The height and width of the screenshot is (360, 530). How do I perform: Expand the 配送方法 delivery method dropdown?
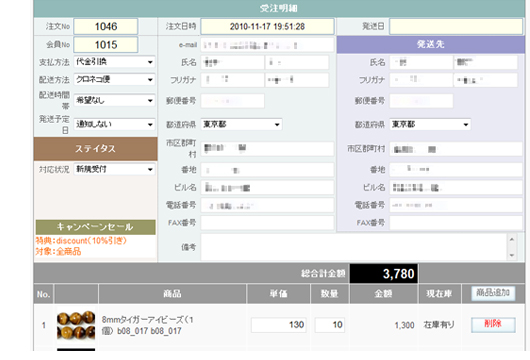pos(114,79)
